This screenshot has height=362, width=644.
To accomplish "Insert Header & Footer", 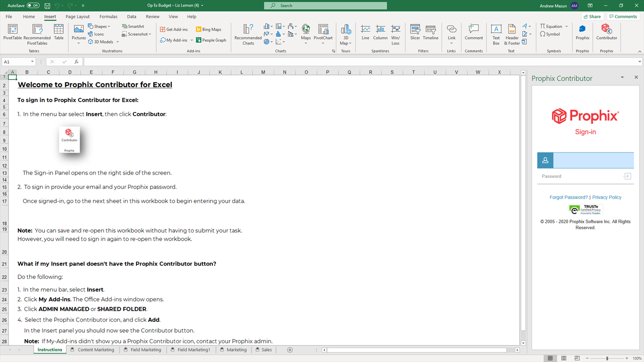I will click(512, 35).
